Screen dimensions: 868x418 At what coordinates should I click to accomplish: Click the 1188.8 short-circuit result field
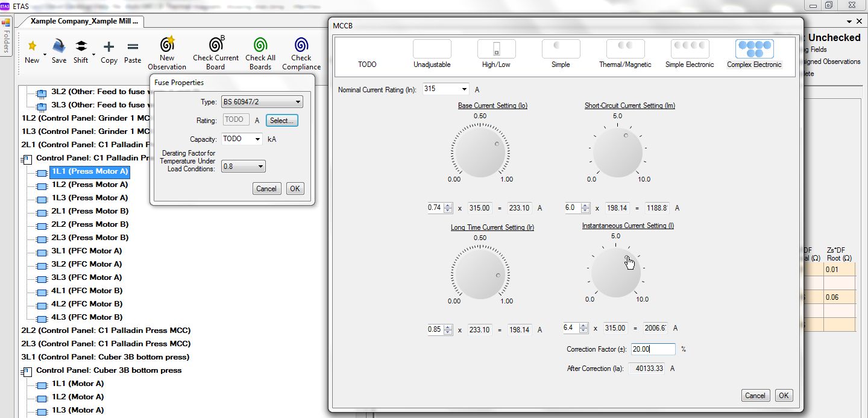pos(656,207)
